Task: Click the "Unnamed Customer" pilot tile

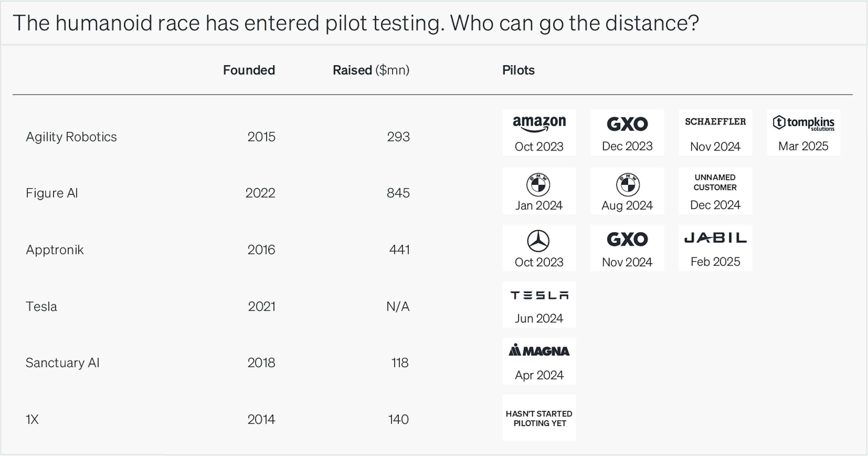Action: 715,191
